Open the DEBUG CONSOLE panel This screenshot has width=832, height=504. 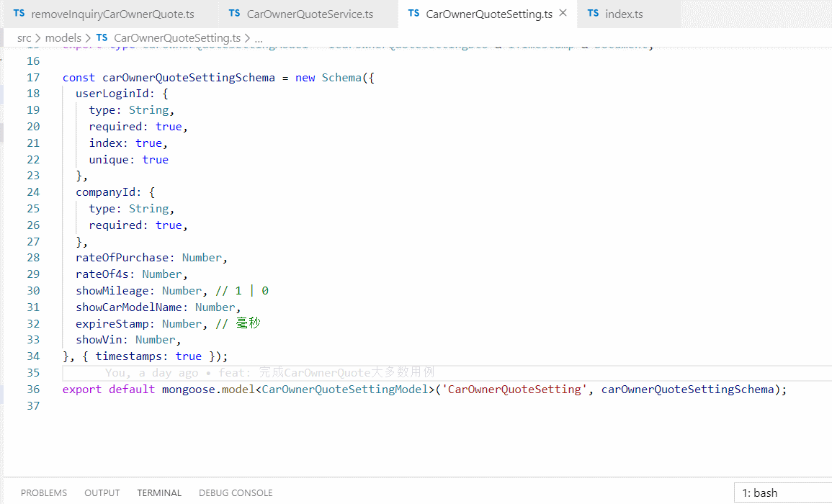pyautogui.click(x=236, y=492)
